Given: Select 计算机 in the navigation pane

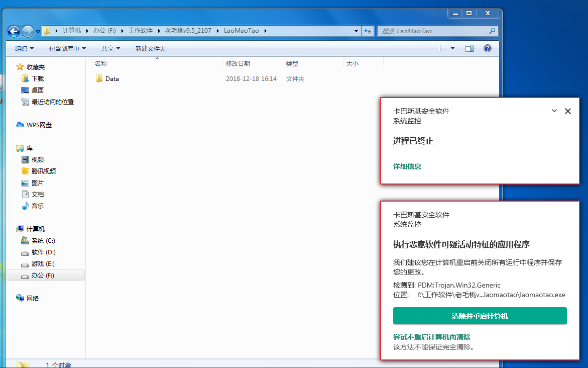Looking at the screenshot, I should click(x=35, y=229).
